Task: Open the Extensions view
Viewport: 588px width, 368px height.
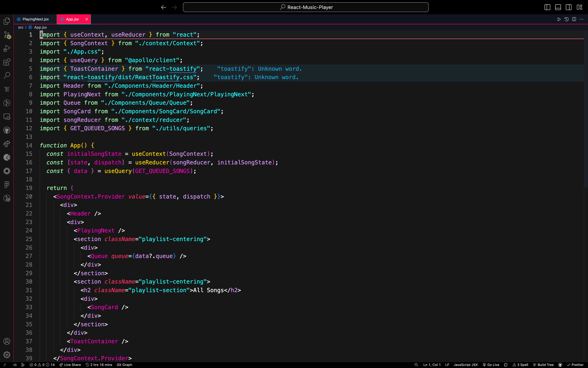Action: [7, 62]
